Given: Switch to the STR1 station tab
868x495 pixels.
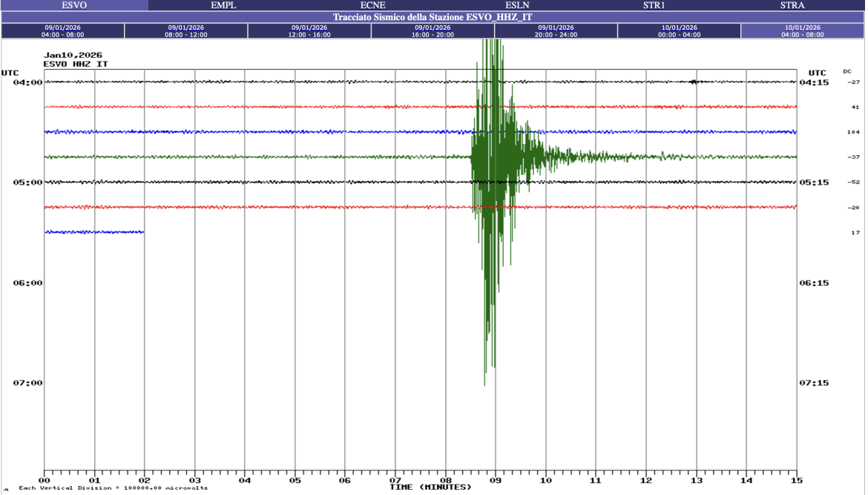Looking at the screenshot, I should (x=654, y=5).
